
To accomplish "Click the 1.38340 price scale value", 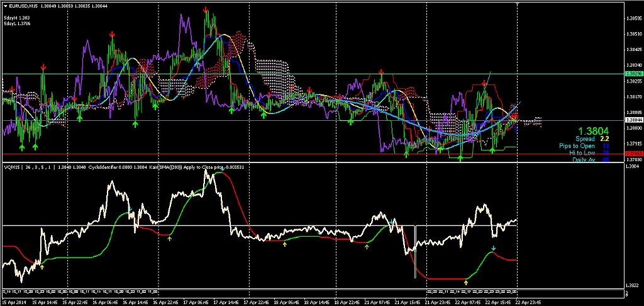I will click(x=633, y=65).
